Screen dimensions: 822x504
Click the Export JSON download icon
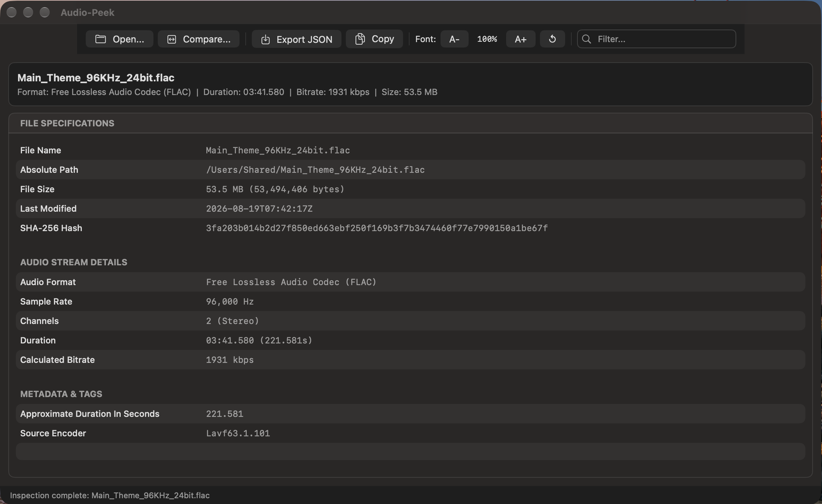pos(265,39)
